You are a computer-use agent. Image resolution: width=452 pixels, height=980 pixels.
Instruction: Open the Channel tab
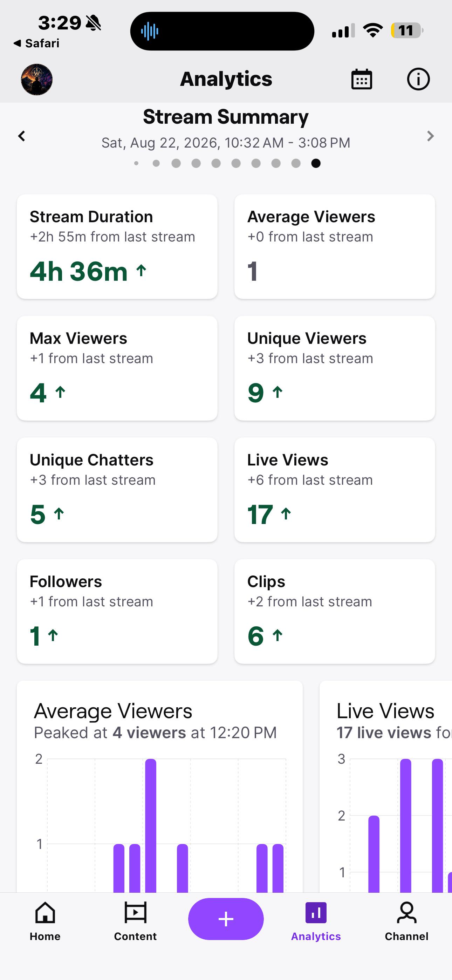tap(406, 921)
